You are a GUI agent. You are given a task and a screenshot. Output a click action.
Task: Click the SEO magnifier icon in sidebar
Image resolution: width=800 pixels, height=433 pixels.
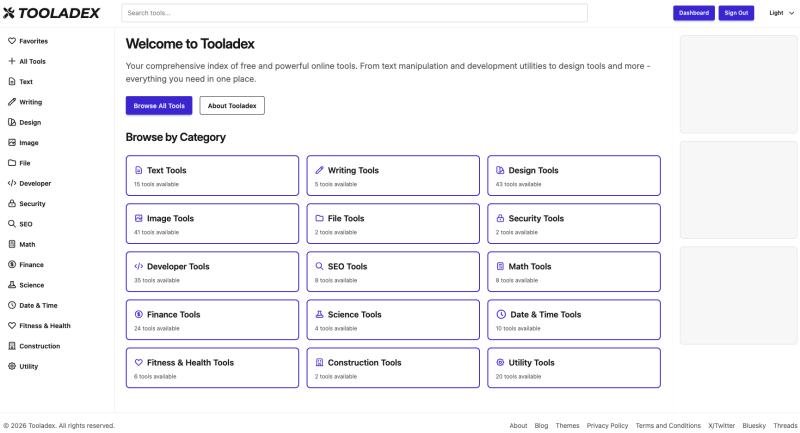pos(12,224)
